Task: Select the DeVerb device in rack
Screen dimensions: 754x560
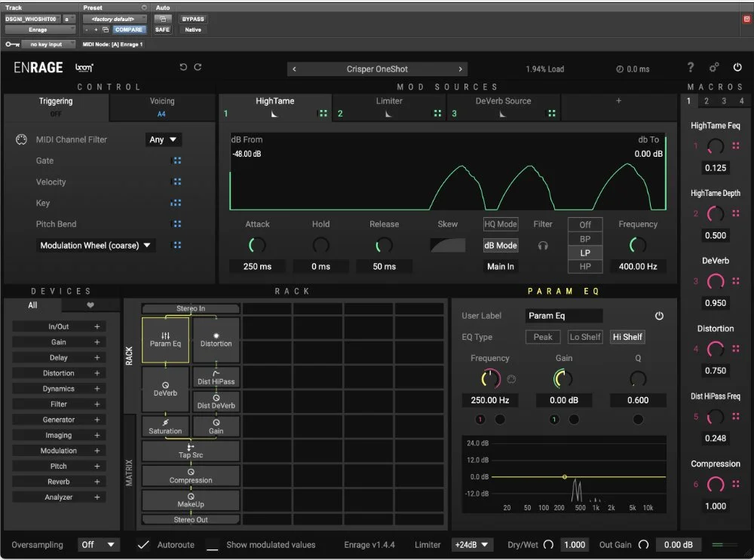Action: click(x=165, y=390)
